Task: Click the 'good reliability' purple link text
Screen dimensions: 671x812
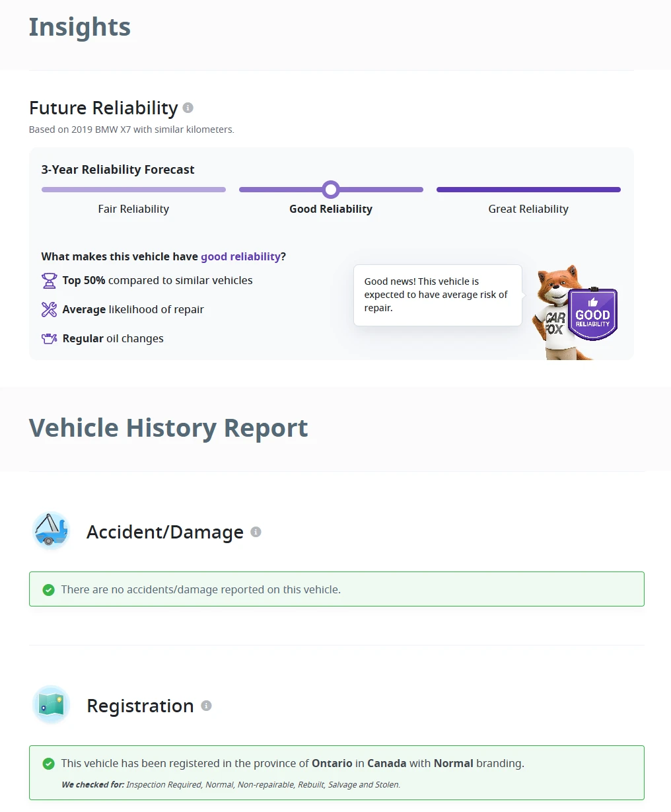Action: (240, 256)
